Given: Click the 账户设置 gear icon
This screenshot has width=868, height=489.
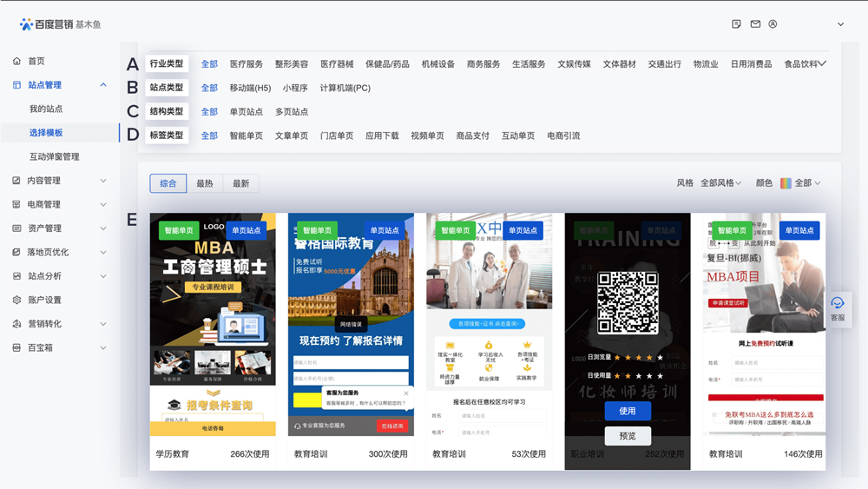Looking at the screenshot, I should point(17,300).
